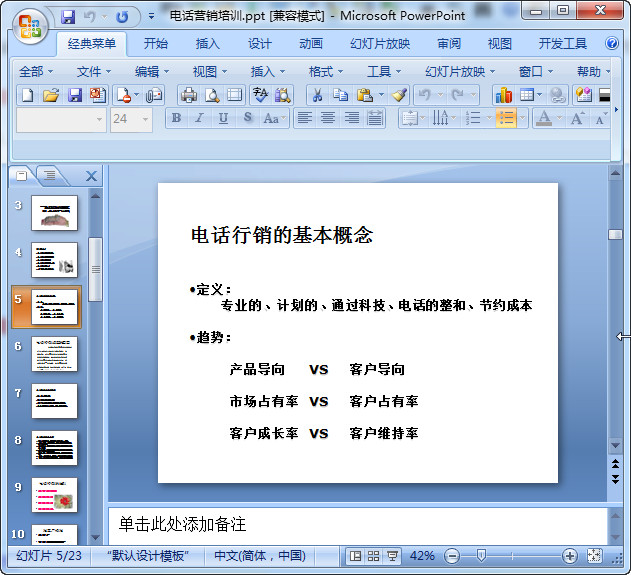This screenshot has height=575, width=631.
Task: Toggle bulleted list formatting
Action: (x=505, y=118)
